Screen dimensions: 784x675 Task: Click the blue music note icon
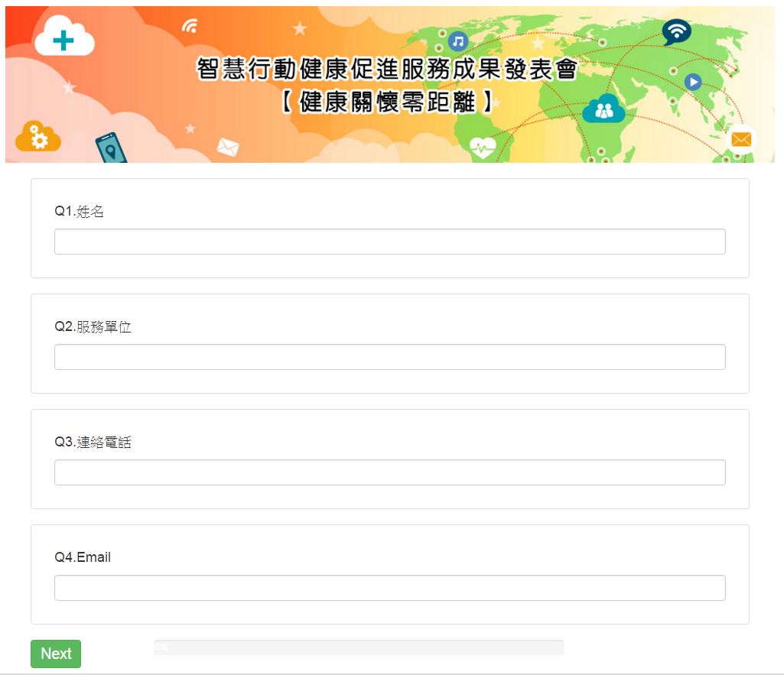click(457, 41)
